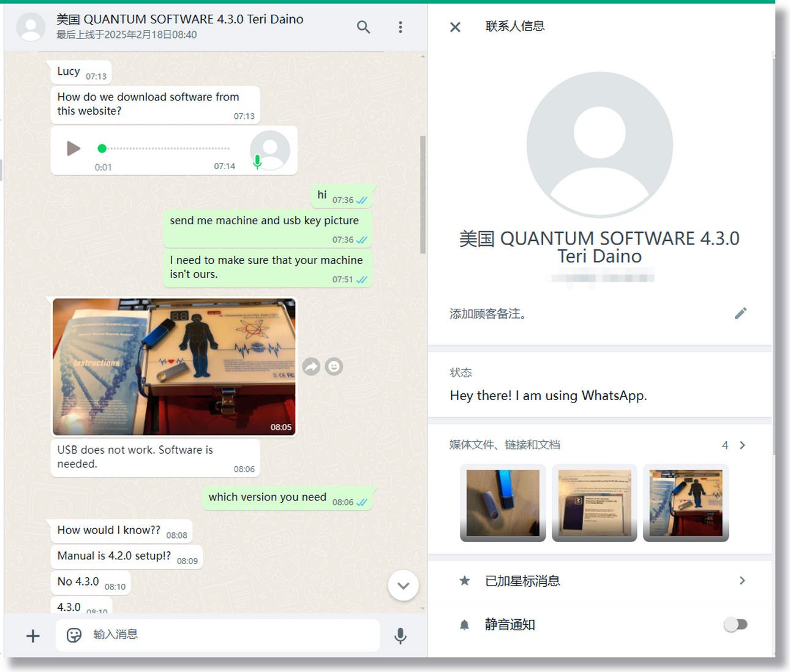Screen dimensions: 790x672
Task: Click the message 'How do we download software'
Action: tap(156, 105)
